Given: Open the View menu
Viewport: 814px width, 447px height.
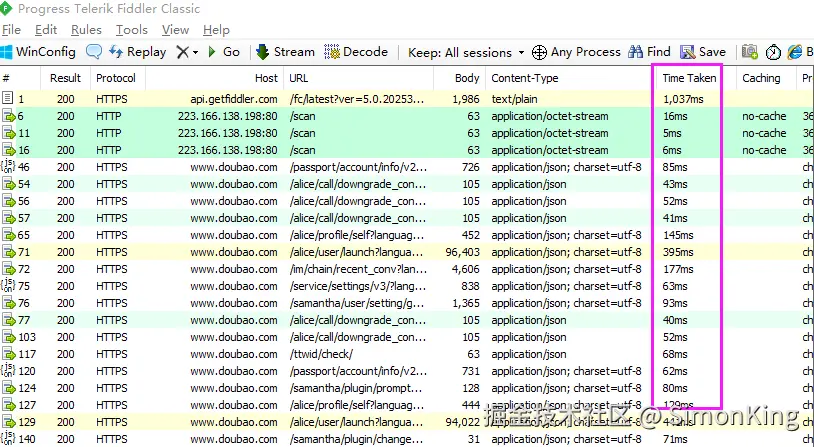Looking at the screenshot, I should click(x=175, y=30).
